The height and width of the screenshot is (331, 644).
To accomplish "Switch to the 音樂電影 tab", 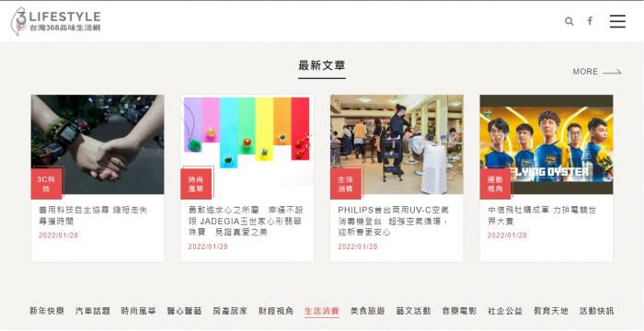I will click(459, 311).
